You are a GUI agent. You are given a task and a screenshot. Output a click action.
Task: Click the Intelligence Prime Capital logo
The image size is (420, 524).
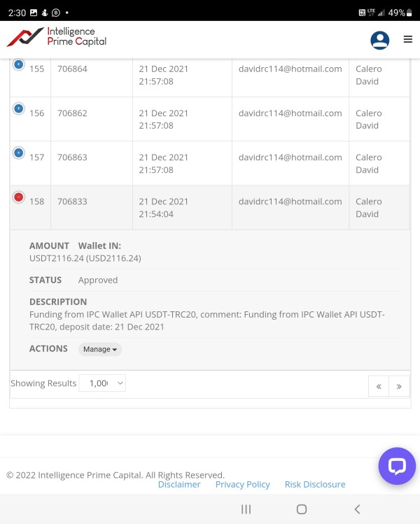point(57,37)
